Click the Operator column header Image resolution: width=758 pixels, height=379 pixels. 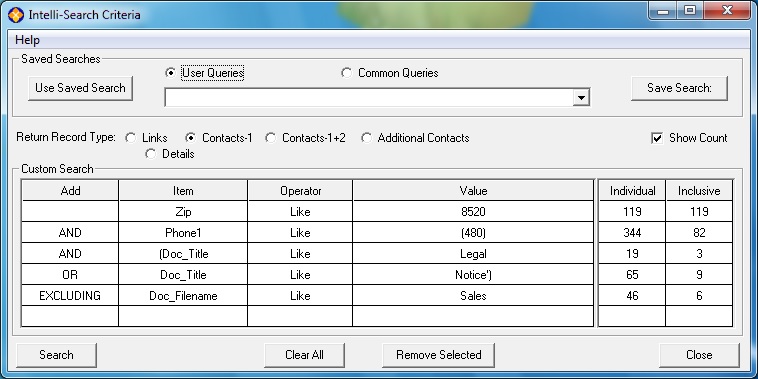(300, 190)
